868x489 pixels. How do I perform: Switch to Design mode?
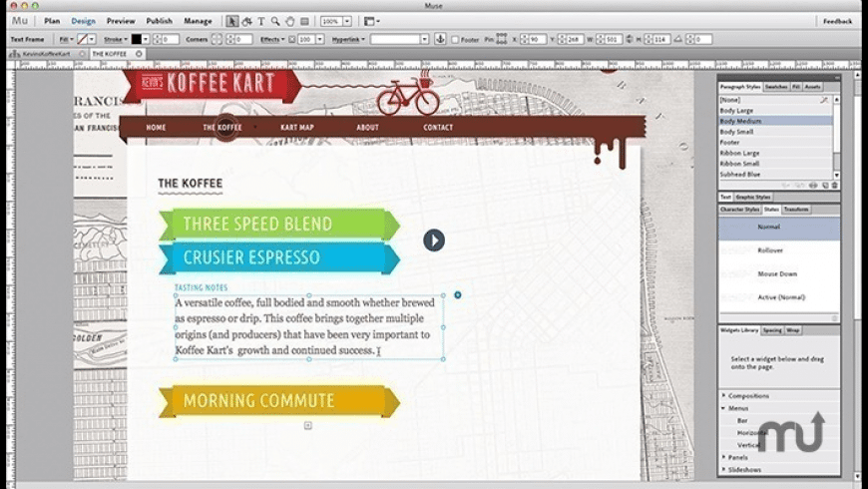pyautogui.click(x=83, y=21)
